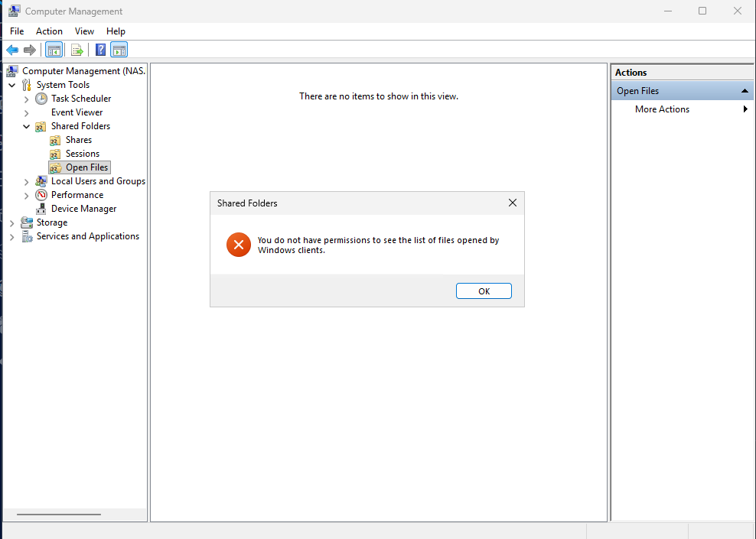This screenshot has width=756, height=539.
Task: Expand the Task Scheduler node
Action: point(27,99)
